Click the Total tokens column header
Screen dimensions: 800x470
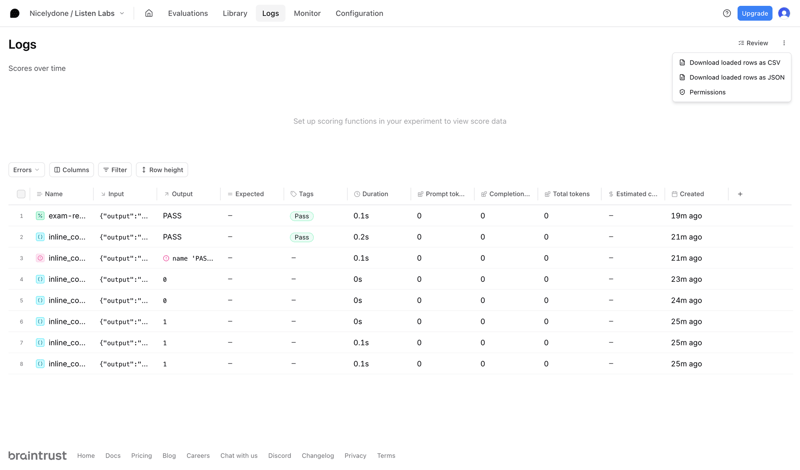point(567,194)
